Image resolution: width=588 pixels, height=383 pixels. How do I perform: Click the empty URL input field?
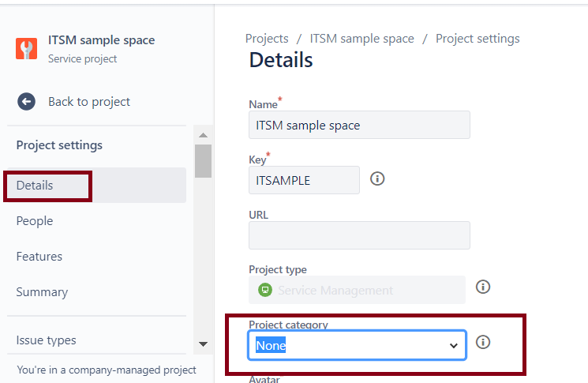[359, 235]
